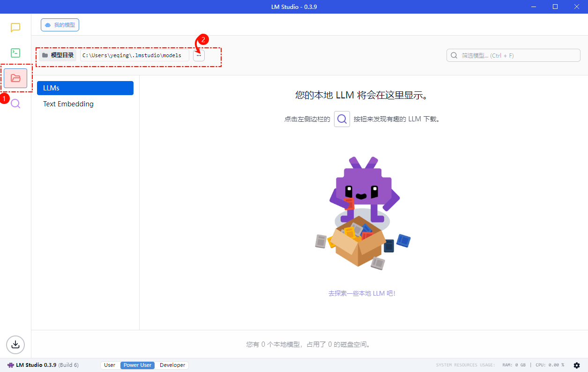588x372 pixels.
Task: Open the models directory options menu
Action: pos(199,55)
